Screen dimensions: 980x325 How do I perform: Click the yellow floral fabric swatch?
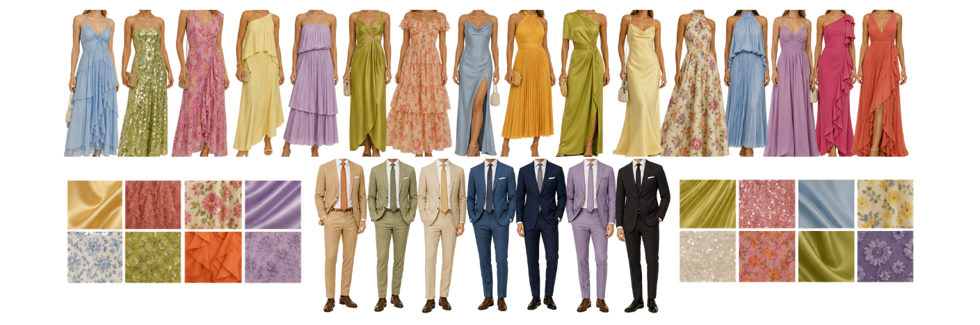[885, 204]
